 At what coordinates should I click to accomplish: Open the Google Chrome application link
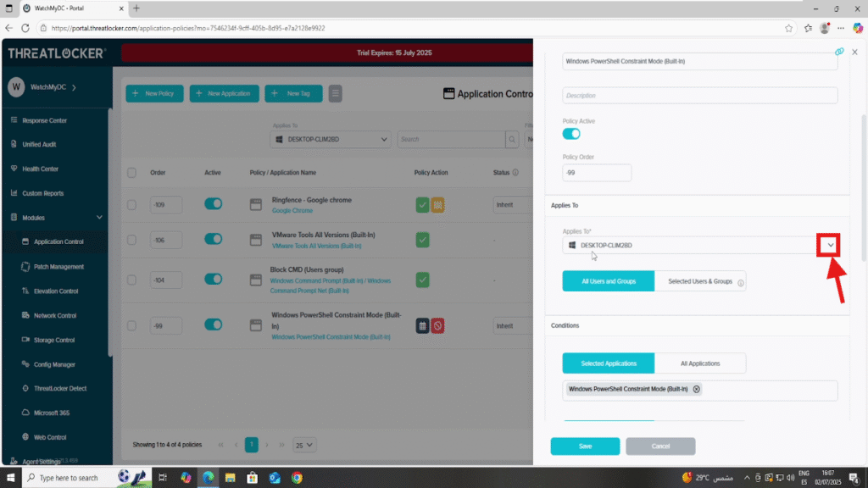(x=292, y=211)
